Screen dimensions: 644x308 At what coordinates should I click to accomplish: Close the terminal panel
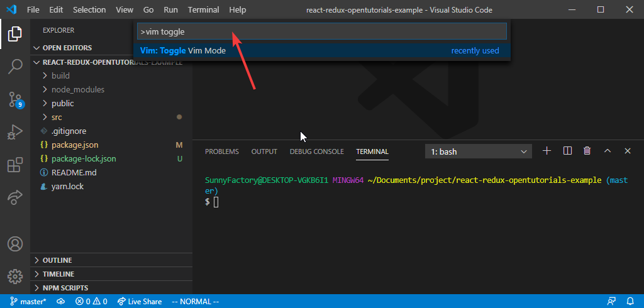(627, 151)
